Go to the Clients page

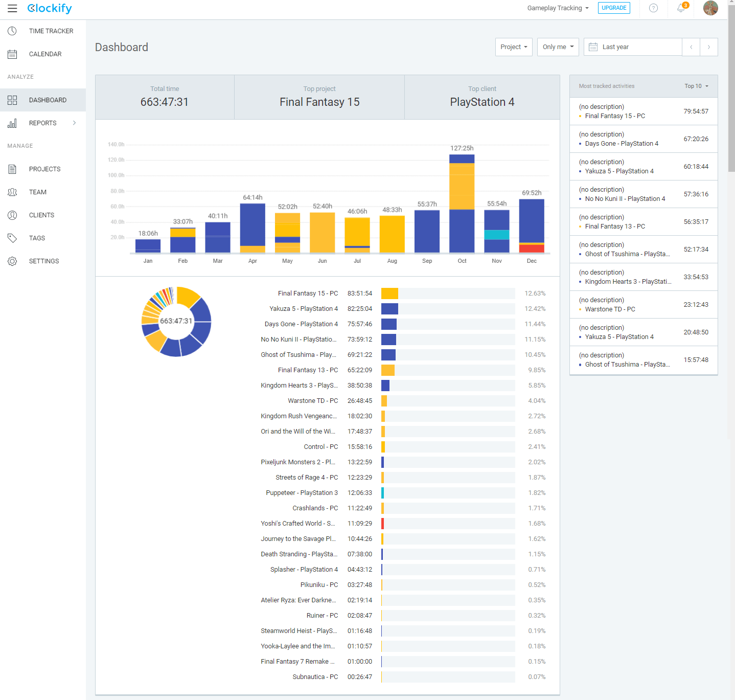click(43, 215)
